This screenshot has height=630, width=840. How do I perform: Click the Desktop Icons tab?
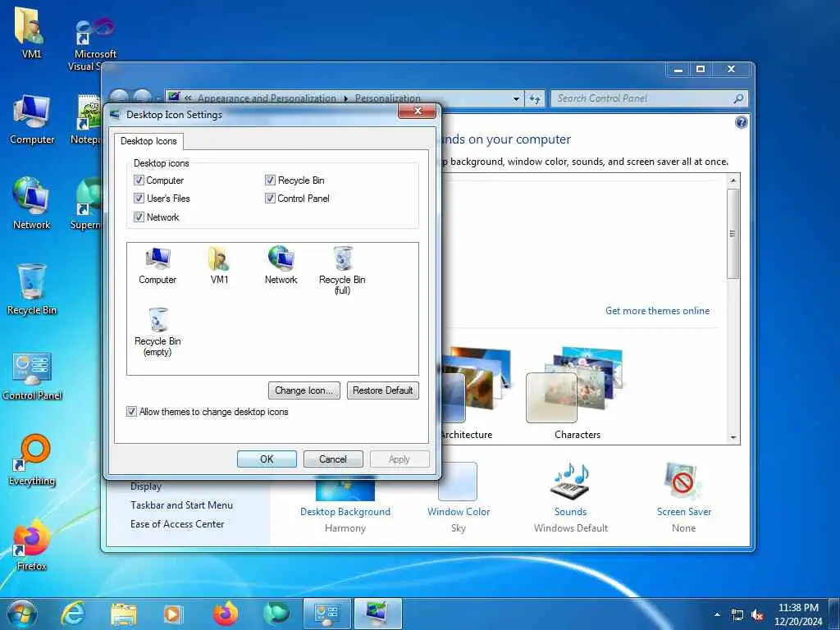coord(148,141)
